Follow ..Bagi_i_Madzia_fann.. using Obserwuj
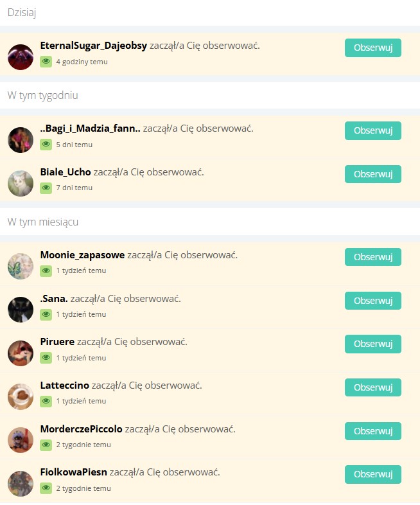This screenshot has width=420, height=505. (373, 130)
